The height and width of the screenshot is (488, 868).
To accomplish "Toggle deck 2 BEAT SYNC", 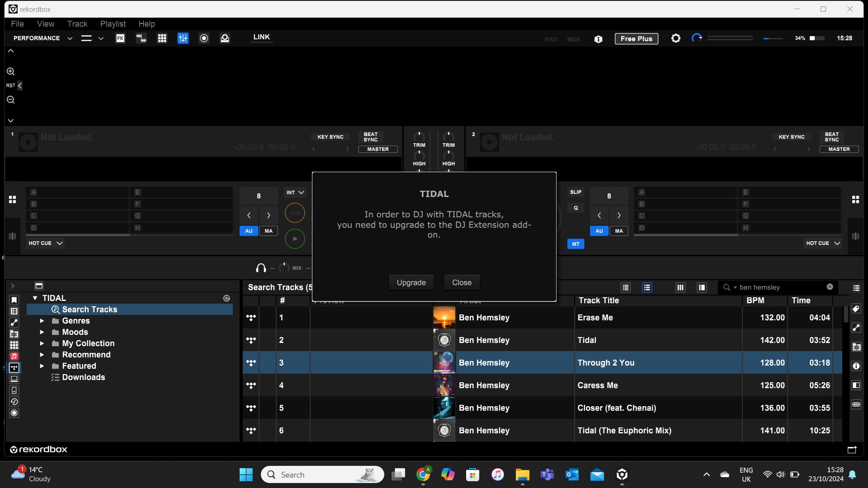I will click(832, 137).
